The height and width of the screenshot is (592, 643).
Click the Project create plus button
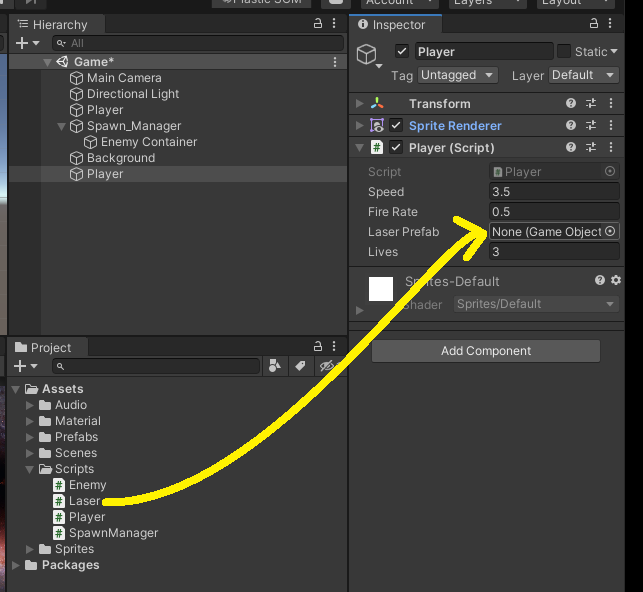pyautogui.click(x=20, y=366)
